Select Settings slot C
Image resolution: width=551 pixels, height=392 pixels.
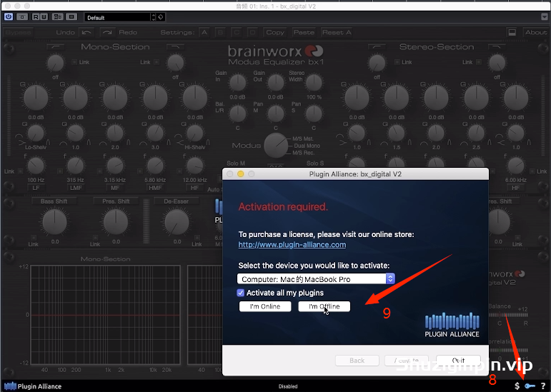pyautogui.click(x=237, y=32)
